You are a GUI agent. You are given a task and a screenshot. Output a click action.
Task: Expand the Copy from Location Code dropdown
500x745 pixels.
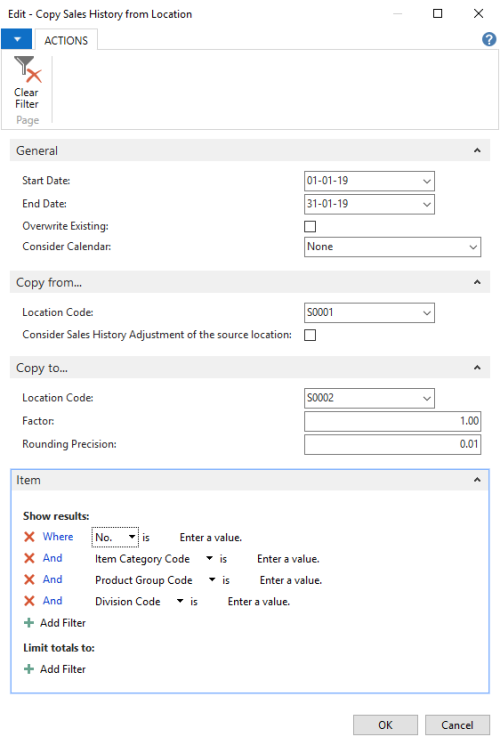point(427,313)
